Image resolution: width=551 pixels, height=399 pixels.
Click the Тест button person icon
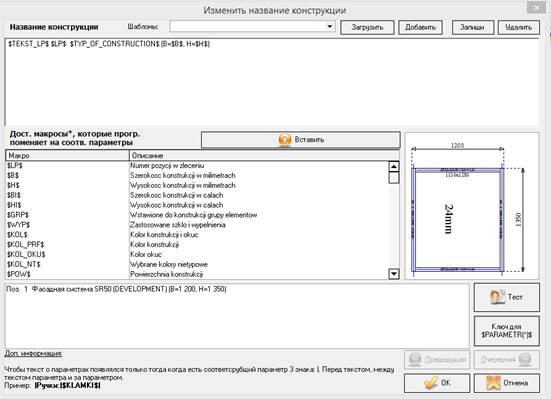click(x=497, y=297)
